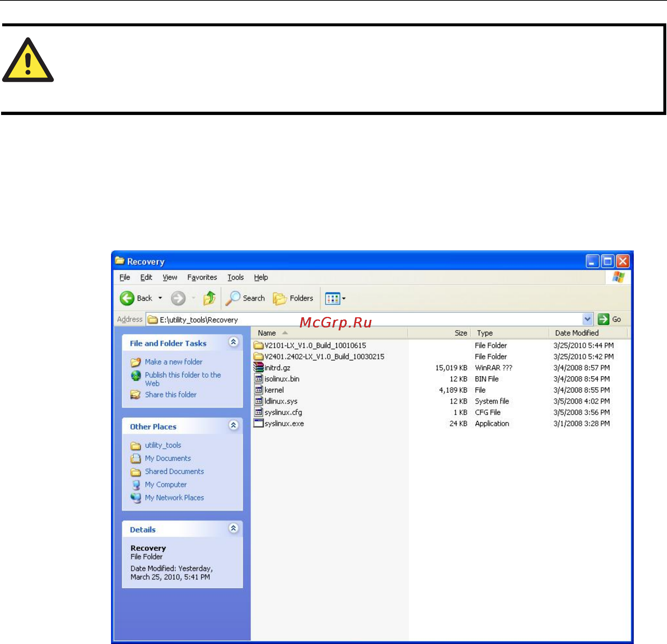
Task: Open the View menu
Action: pyautogui.click(x=170, y=277)
